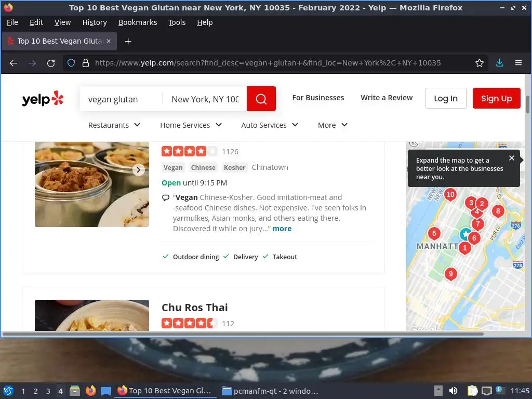Switch to virtual desktop 3

tap(48, 391)
